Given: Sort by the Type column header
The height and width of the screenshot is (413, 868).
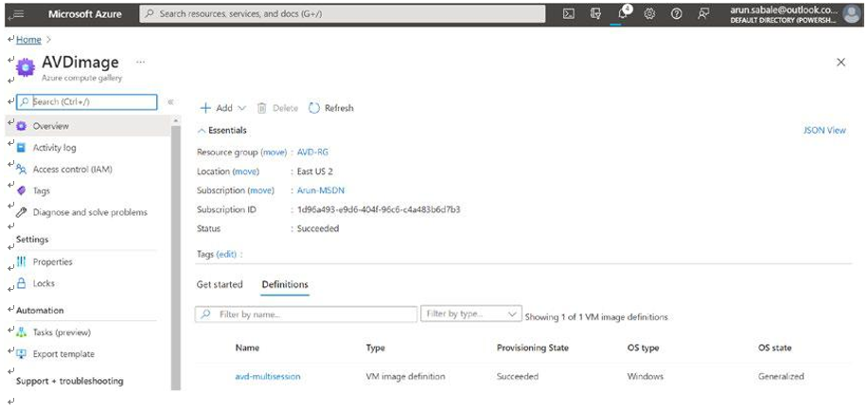Looking at the screenshot, I should coord(376,348).
